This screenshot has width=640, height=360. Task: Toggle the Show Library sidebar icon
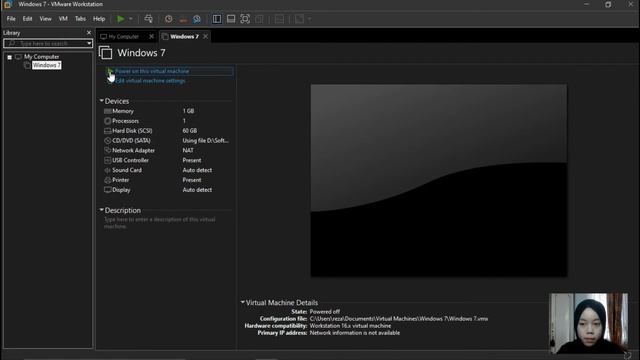pyautogui.click(x=217, y=19)
